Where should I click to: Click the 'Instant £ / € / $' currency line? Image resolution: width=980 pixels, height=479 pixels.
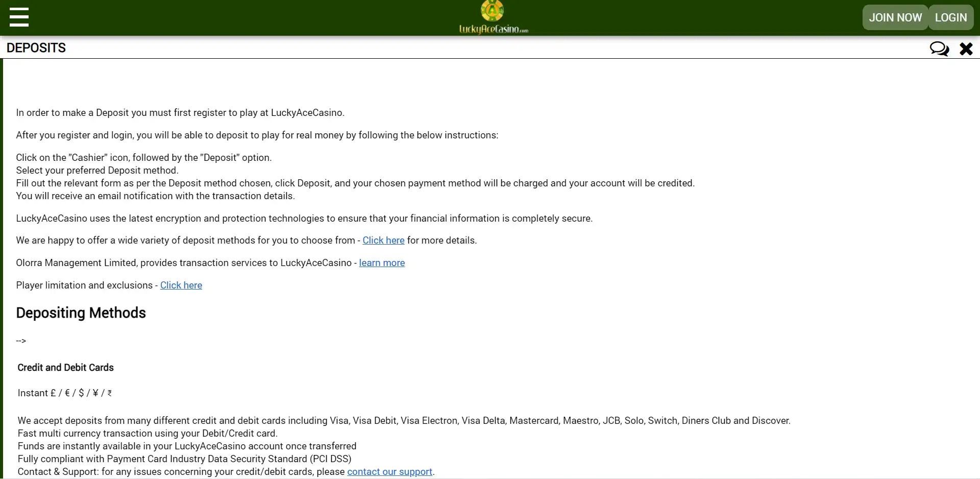65,393
